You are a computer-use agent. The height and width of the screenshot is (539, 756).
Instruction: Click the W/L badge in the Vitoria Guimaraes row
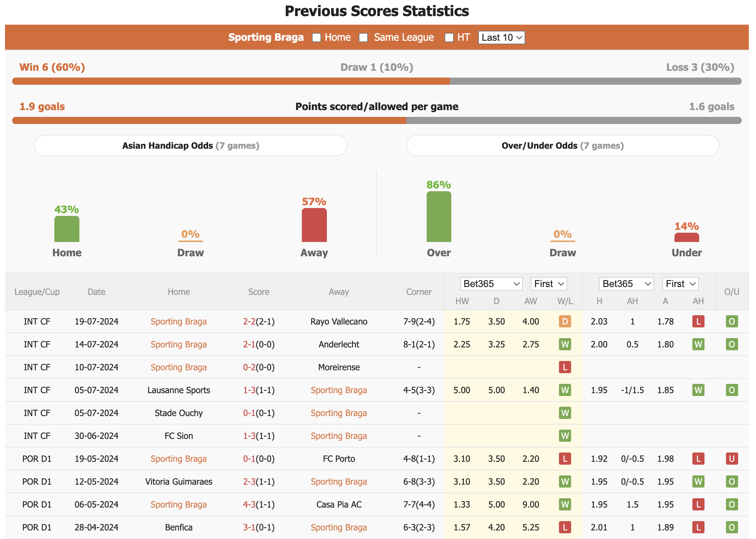tap(565, 481)
